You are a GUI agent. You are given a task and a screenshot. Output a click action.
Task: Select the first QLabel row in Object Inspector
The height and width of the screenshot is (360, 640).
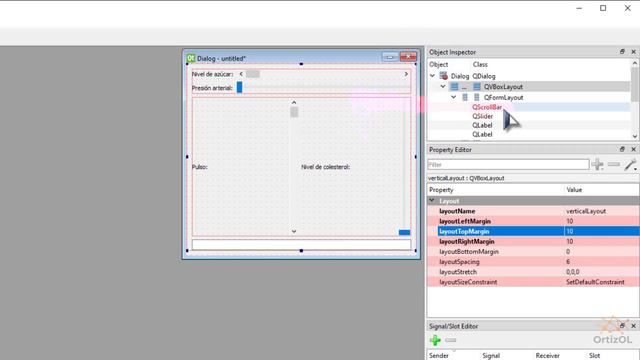coord(529,125)
